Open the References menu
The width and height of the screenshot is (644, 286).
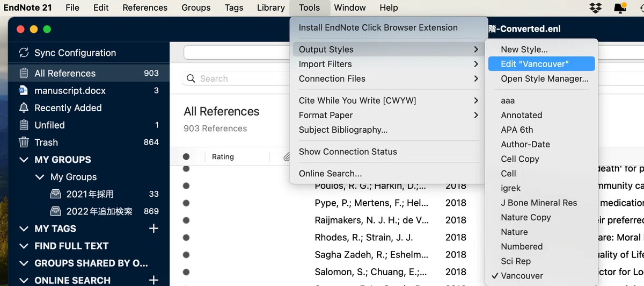pos(145,8)
